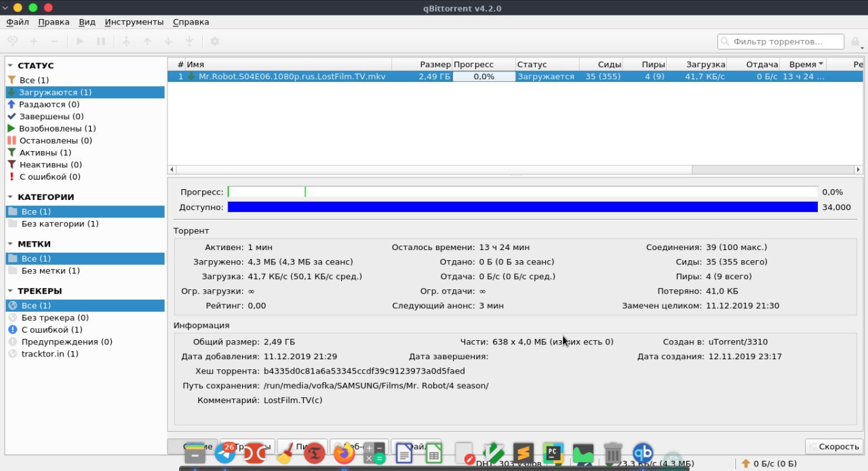Screen dimensions: 868x471
Task: Open the broom cleaner app in the dock
Action: [284, 453]
